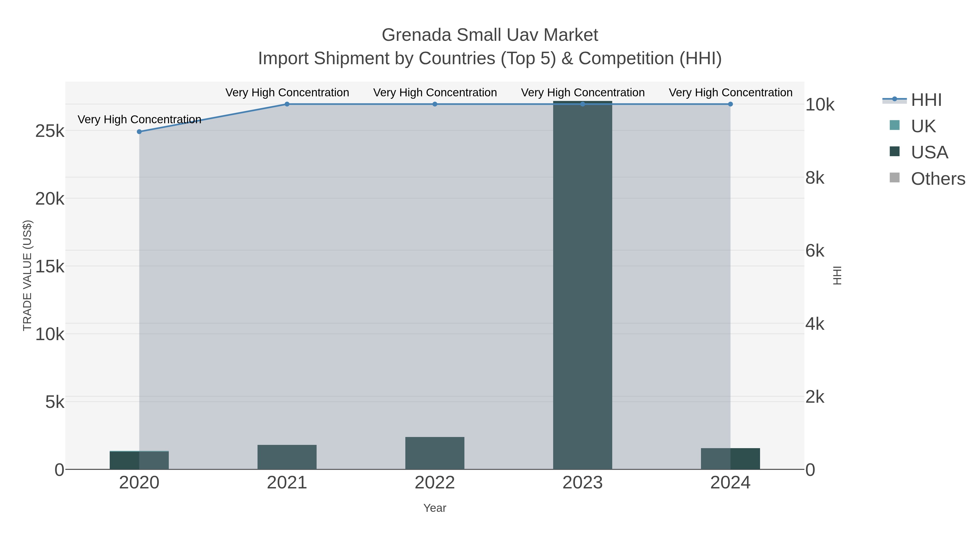Toggle the Others legend entry
Viewport: 980px width, 551px height.
tap(927, 178)
